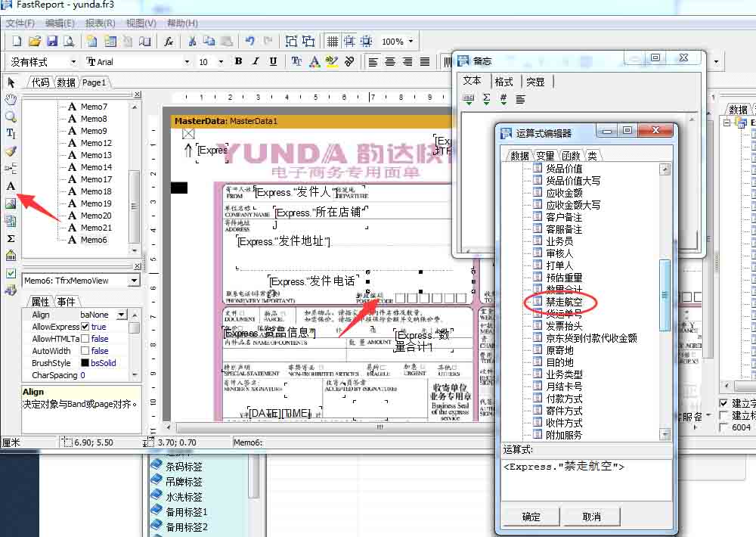756x537 pixels.
Task: Open the Memo6: TfrxMemoView object selector
Action: [134, 281]
